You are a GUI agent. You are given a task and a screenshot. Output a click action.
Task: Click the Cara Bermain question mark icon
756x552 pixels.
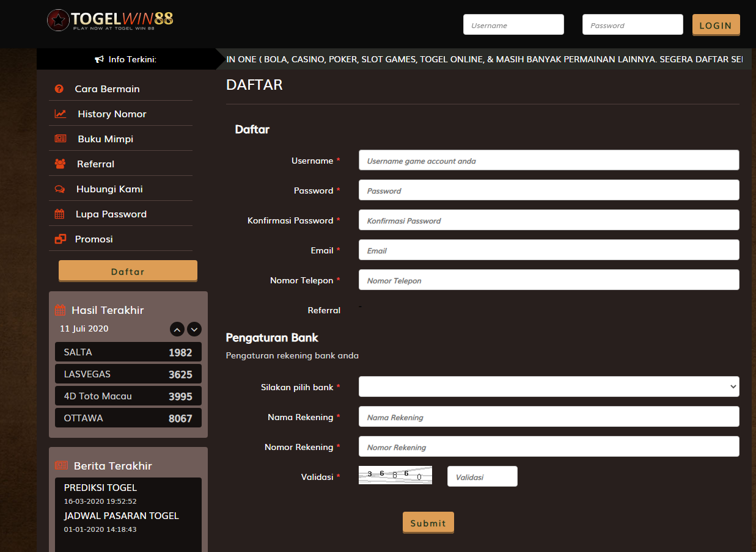tap(58, 89)
